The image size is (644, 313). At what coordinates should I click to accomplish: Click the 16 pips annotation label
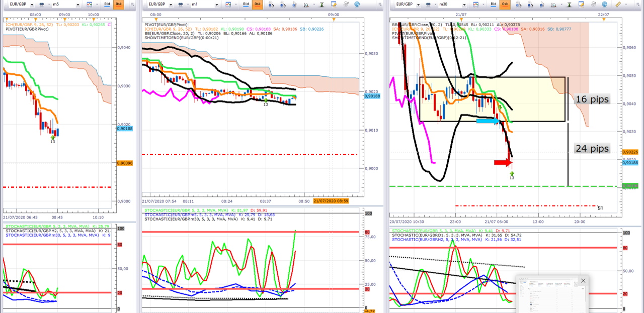(x=593, y=99)
